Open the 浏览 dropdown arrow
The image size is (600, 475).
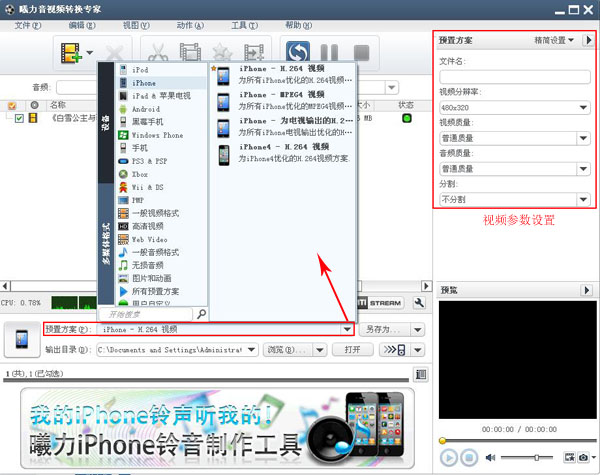pos(320,349)
